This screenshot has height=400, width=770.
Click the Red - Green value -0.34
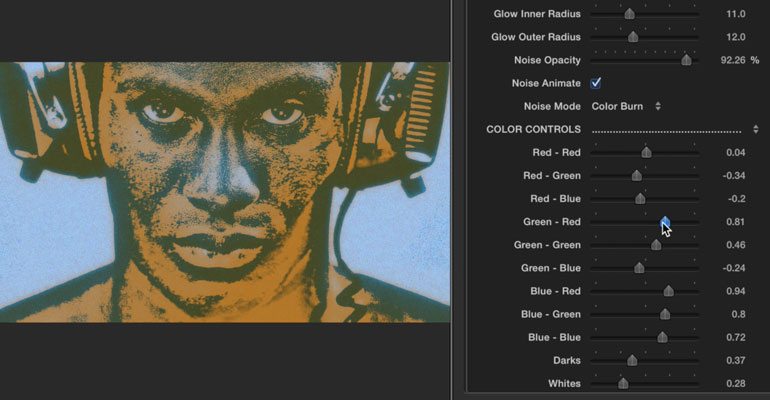[x=734, y=176]
